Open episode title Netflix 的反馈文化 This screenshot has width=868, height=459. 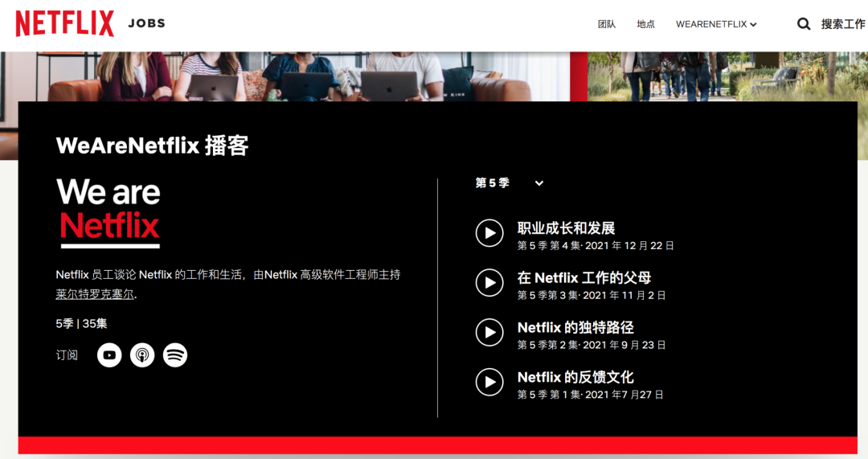pyautogui.click(x=575, y=377)
